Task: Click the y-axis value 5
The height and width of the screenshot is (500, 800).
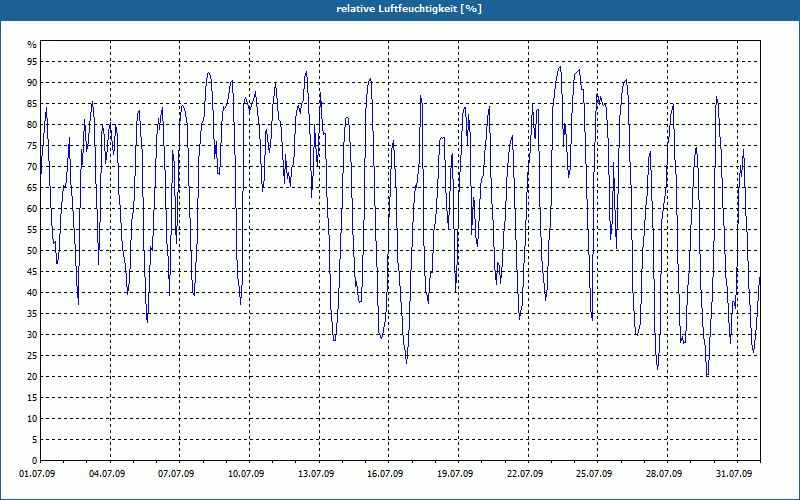Action: point(35,440)
